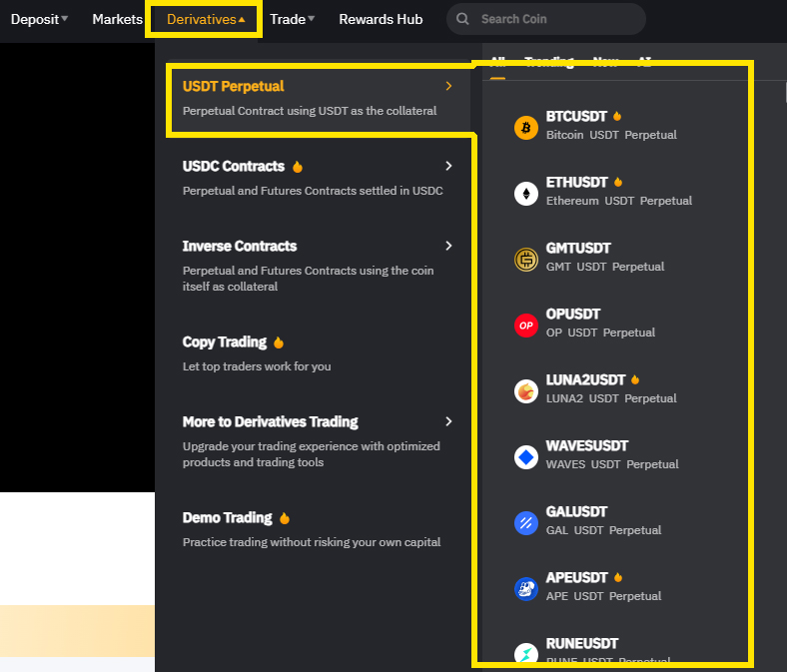Switch to the Trending tab
This screenshot has height=672, width=787.
coord(549,62)
